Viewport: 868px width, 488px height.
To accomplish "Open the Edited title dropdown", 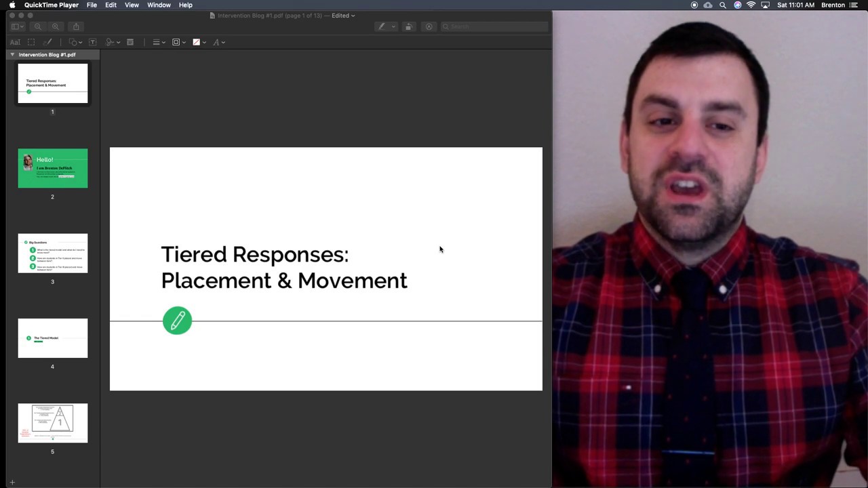I will [343, 15].
